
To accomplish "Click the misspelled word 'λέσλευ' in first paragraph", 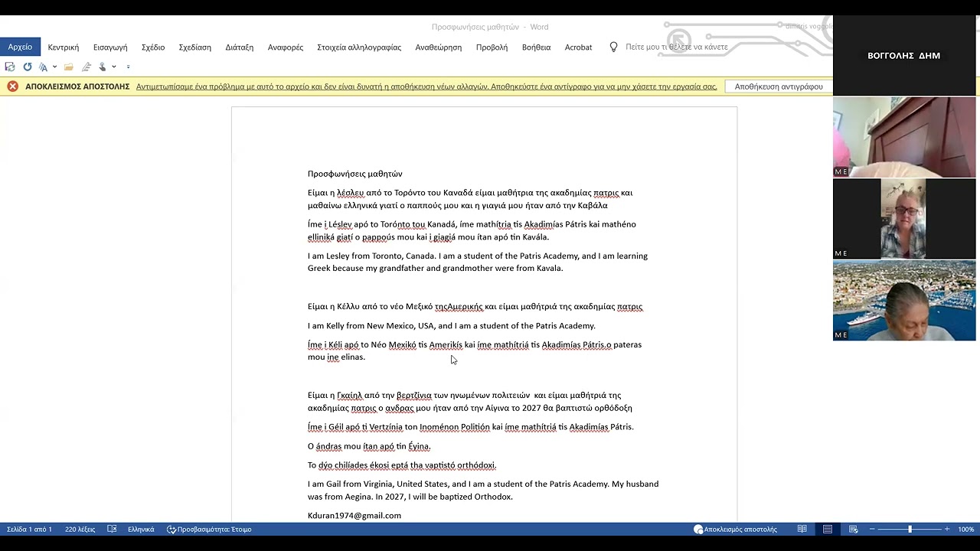I will [351, 193].
